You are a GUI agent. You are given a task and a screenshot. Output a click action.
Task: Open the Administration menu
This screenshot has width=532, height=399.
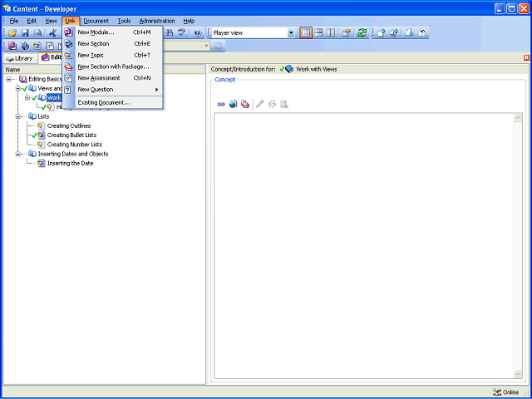click(x=157, y=21)
